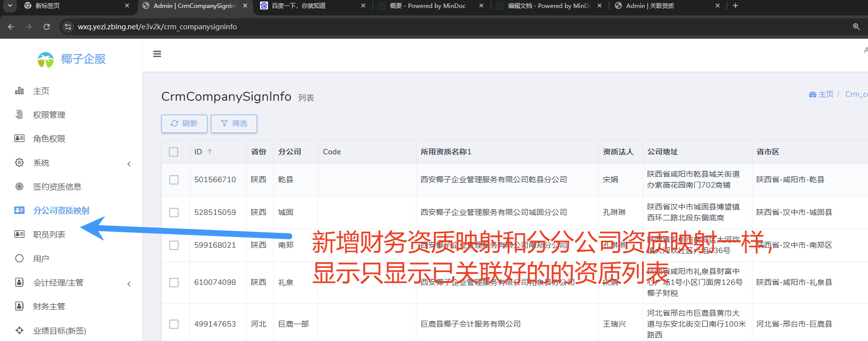Check the row checkbox for ID 610074098
Image resolution: width=868 pixels, height=341 pixels.
pos(174,282)
